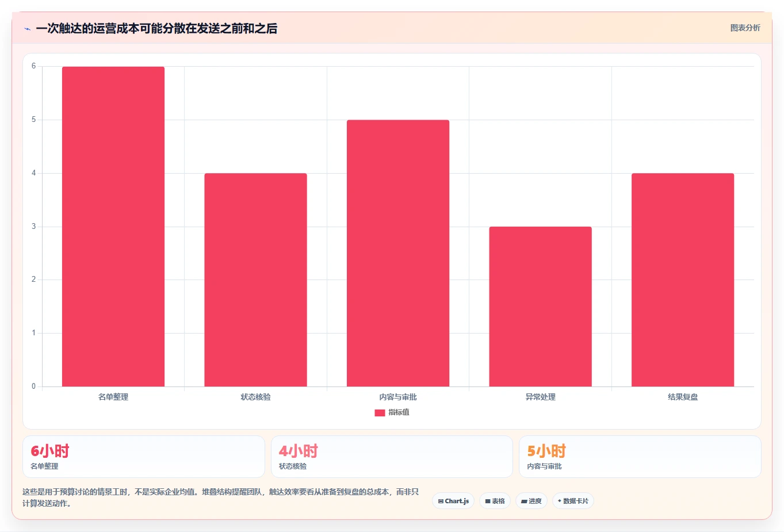The image size is (784, 532).
Task: Click the 异常处理 bar in the chart
Action: [540, 307]
